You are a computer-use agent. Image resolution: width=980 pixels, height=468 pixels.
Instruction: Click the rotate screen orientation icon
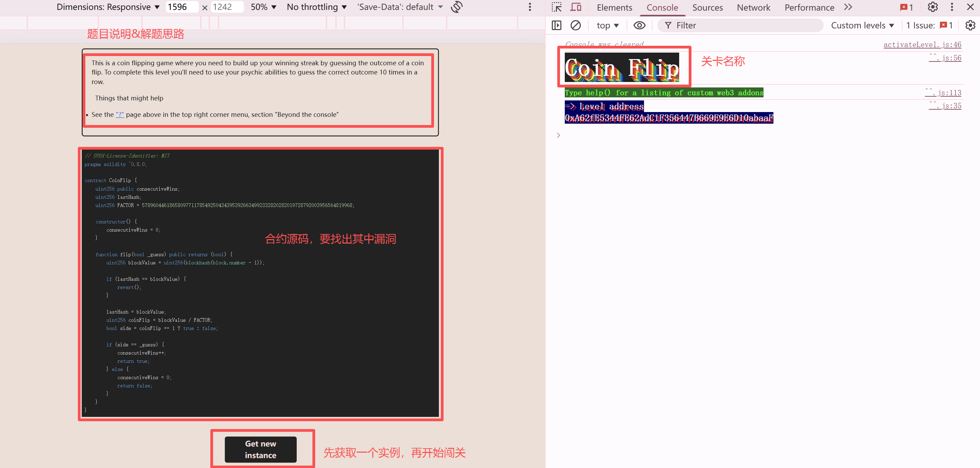pyautogui.click(x=457, y=7)
